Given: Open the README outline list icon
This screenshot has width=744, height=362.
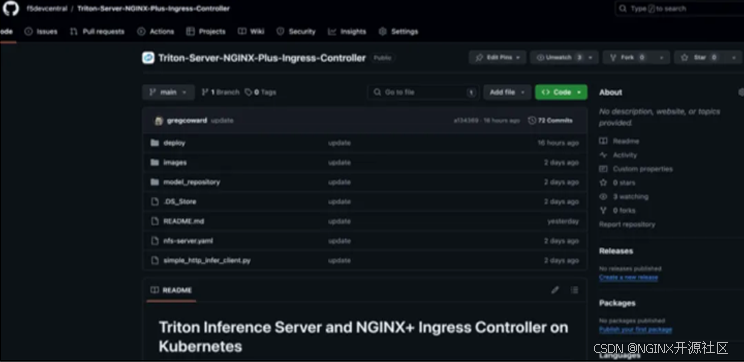Looking at the screenshot, I should click(575, 290).
